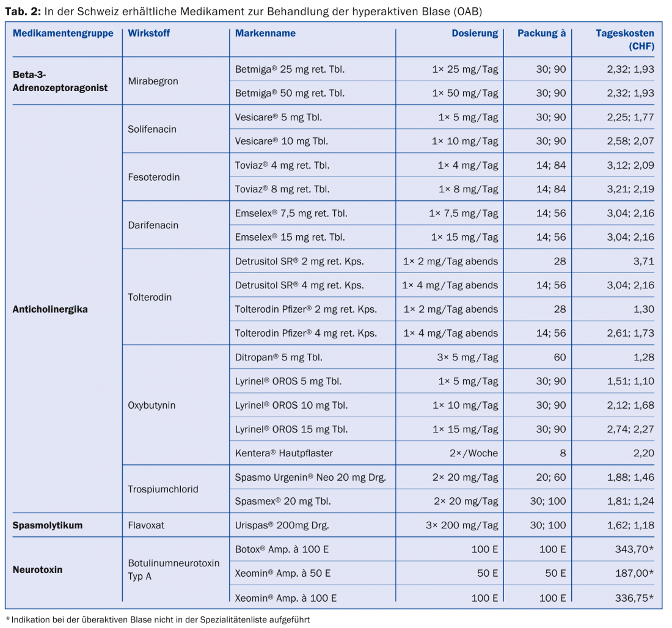Select Spasmo Urgenin Neo 20 mg Drg. cell
This screenshot has width=672, height=628.
coord(311,477)
